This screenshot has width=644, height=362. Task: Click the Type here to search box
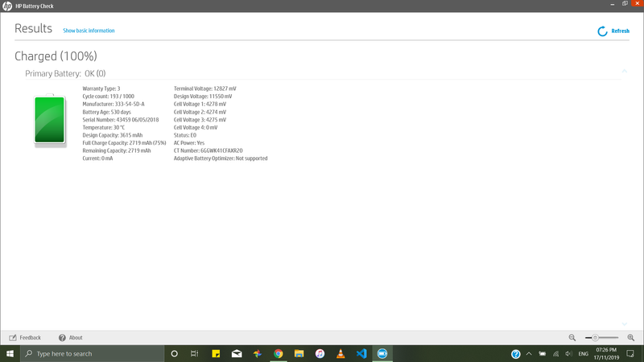click(x=93, y=353)
